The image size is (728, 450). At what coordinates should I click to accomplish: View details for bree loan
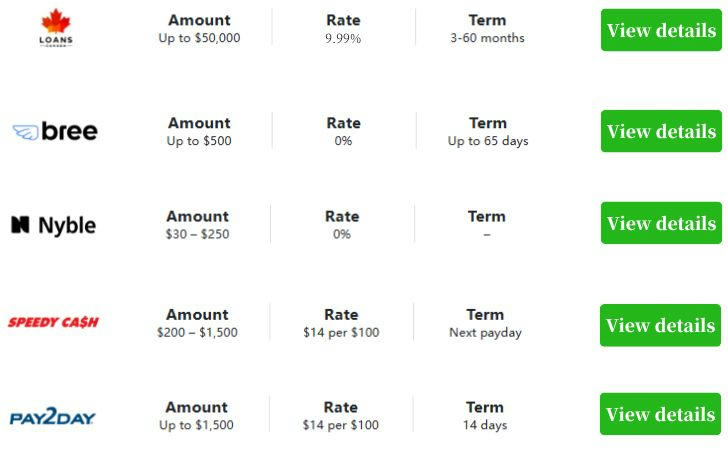pos(661,131)
